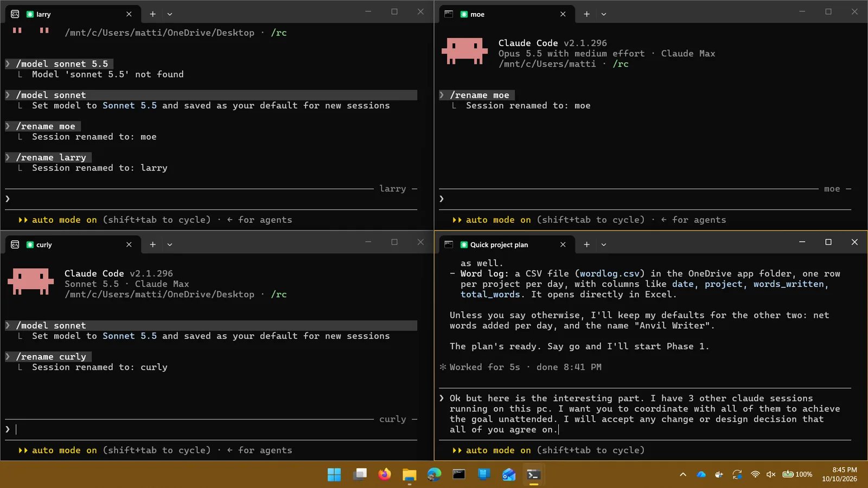
Task: Launch Firefox from the taskbar
Action: click(x=385, y=474)
